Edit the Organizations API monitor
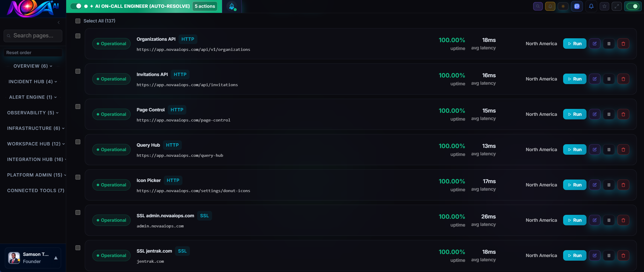The height and width of the screenshot is (272, 644). coord(595,44)
